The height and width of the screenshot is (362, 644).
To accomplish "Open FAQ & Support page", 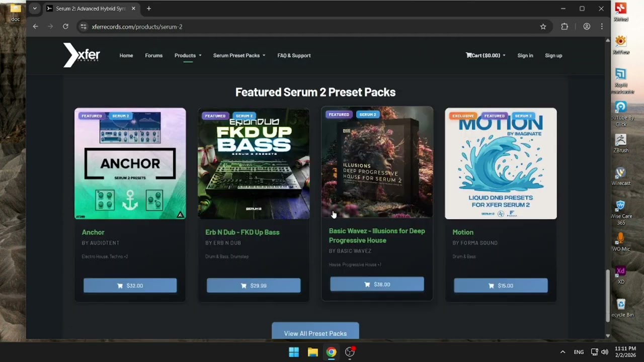I will 294,55.
